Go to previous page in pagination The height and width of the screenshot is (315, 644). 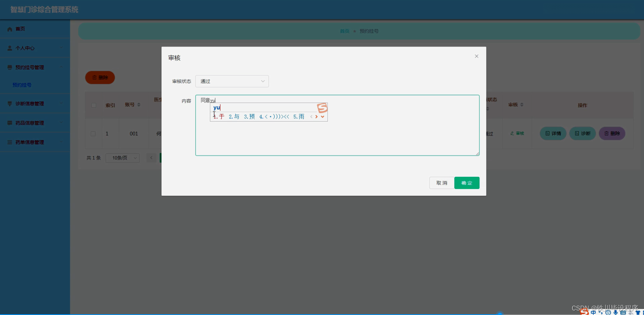point(151,158)
